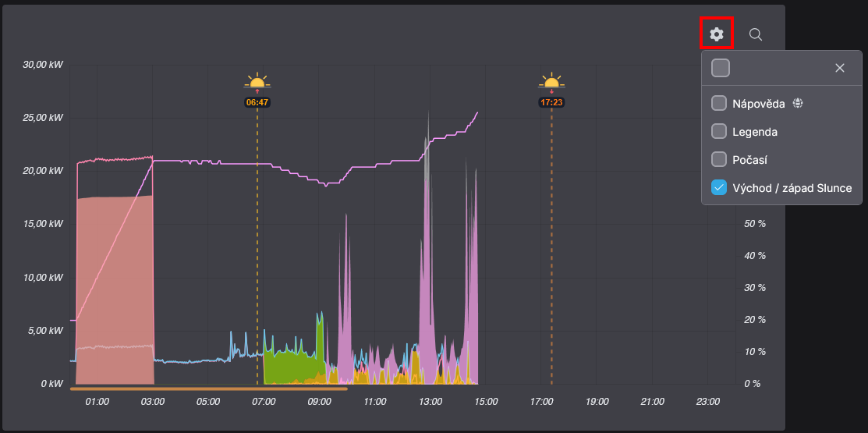This screenshot has width=868, height=433.
Task: Click the globe icon beside Nápověda
Action: [x=797, y=103]
